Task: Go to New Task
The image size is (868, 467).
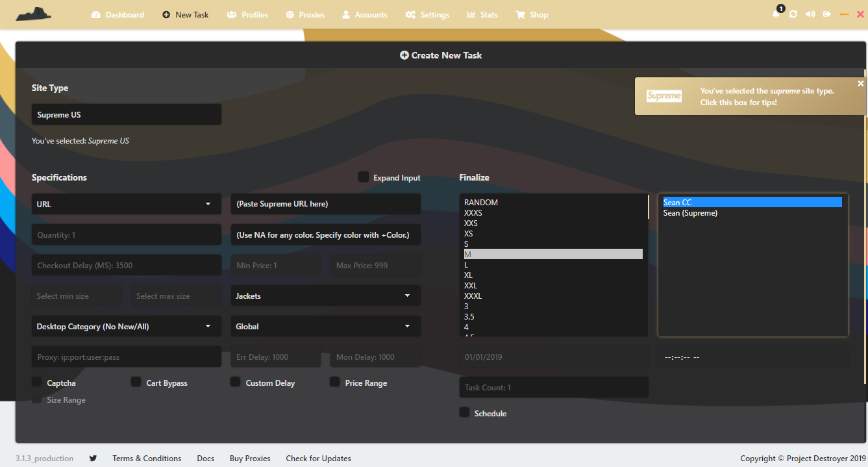Action: point(185,14)
